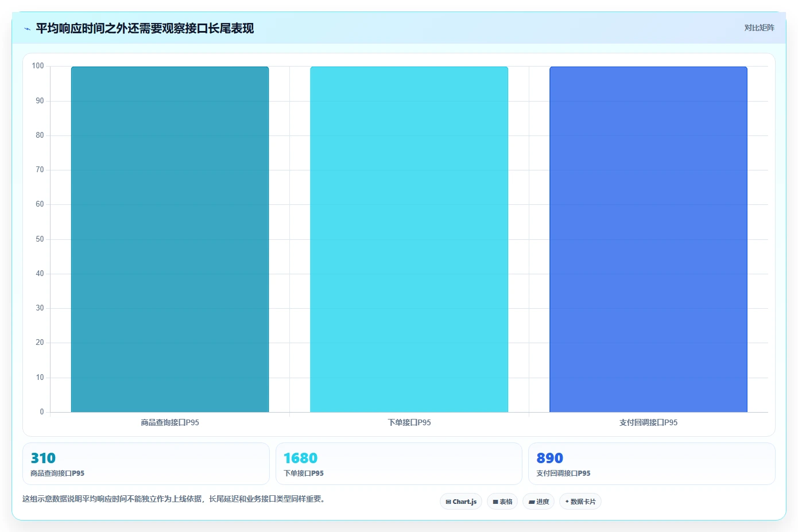
Task: Click the cyan 下单接口P95 bar
Action: [x=409, y=239]
